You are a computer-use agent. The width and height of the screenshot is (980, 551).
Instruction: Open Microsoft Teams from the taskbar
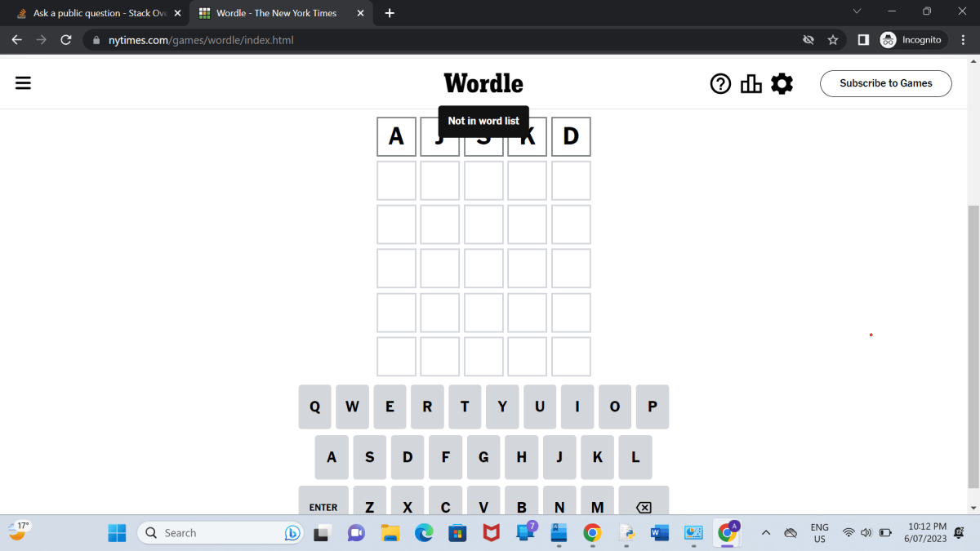click(x=355, y=532)
